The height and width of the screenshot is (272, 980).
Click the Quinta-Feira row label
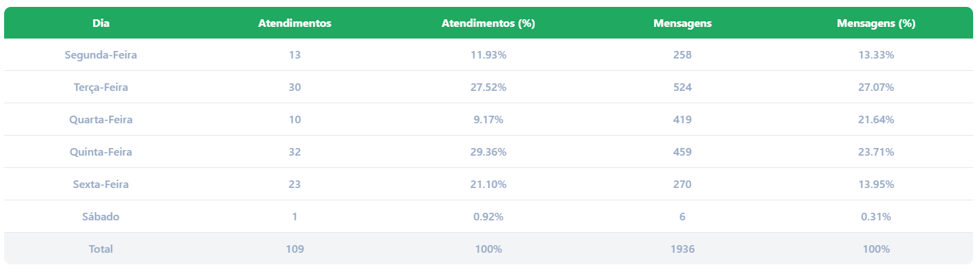point(101,152)
